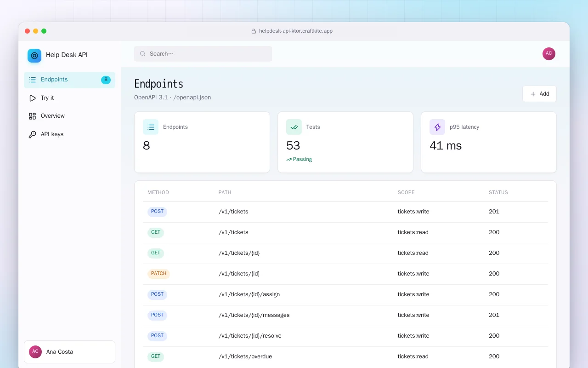Viewport: 588px width, 368px height.
Task: Open the Endpoints sidebar item
Action: (69, 80)
